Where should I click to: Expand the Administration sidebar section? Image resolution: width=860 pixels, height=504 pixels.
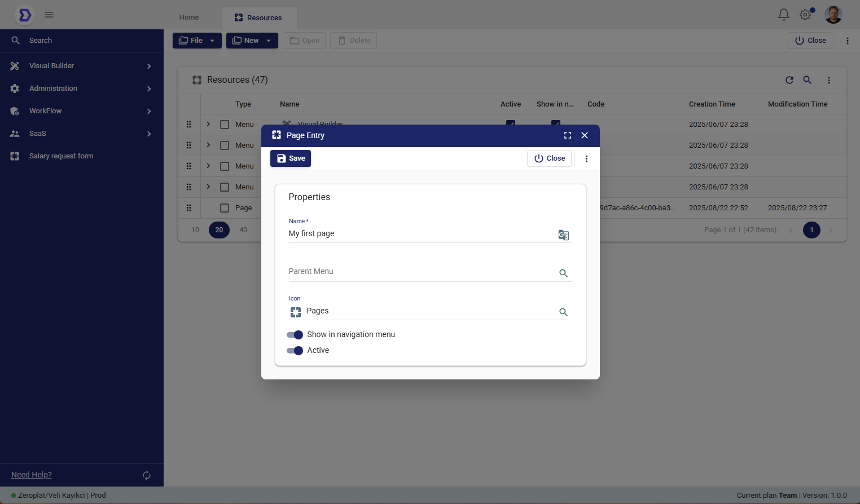point(82,89)
